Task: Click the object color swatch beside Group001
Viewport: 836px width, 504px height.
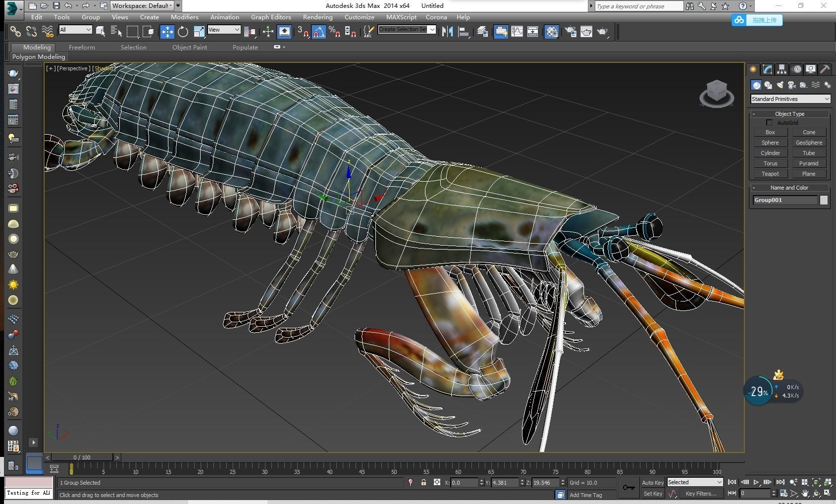Action: [824, 200]
